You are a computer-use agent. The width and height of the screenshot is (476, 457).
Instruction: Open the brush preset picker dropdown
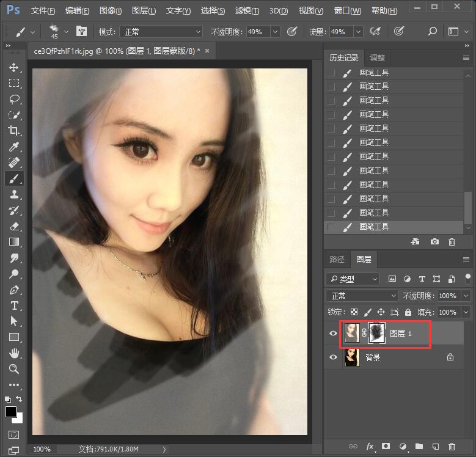coord(66,31)
